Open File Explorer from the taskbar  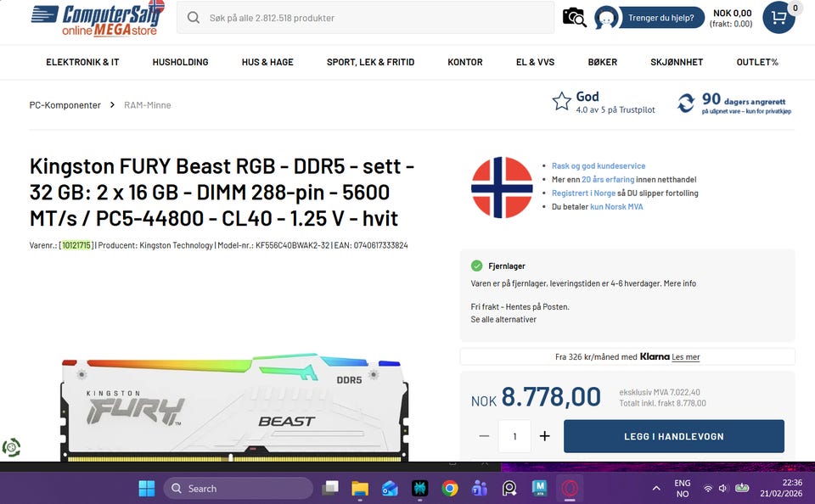click(x=360, y=489)
